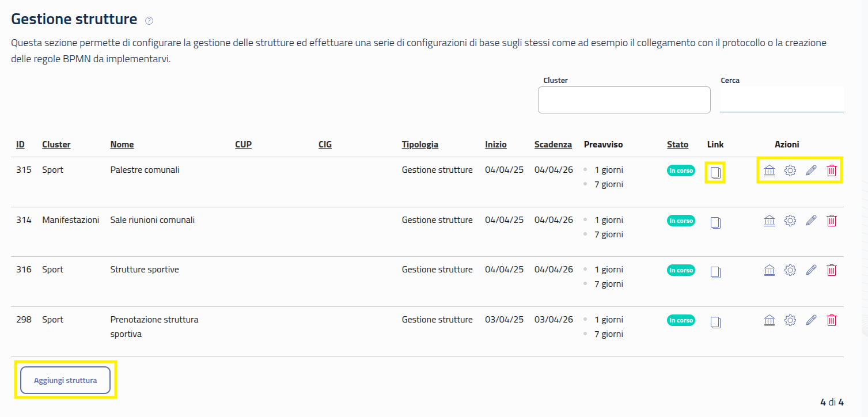Sort table by Nome column
The image size is (868, 417).
[122, 145]
